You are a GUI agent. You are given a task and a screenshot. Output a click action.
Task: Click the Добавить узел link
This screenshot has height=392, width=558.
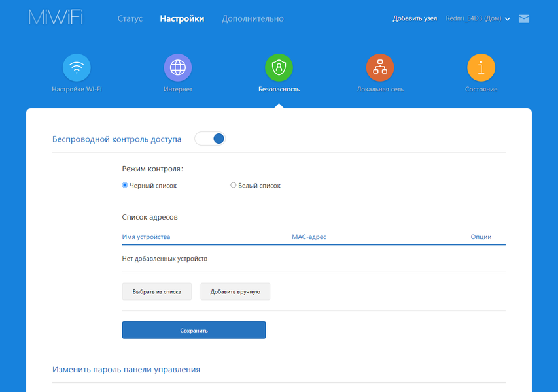415,18
